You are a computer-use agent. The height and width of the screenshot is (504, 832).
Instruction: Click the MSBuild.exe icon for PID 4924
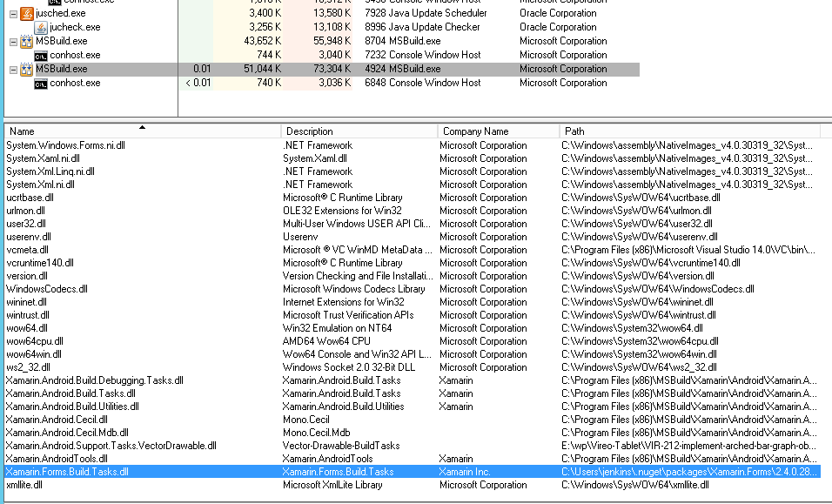[26, 69]
